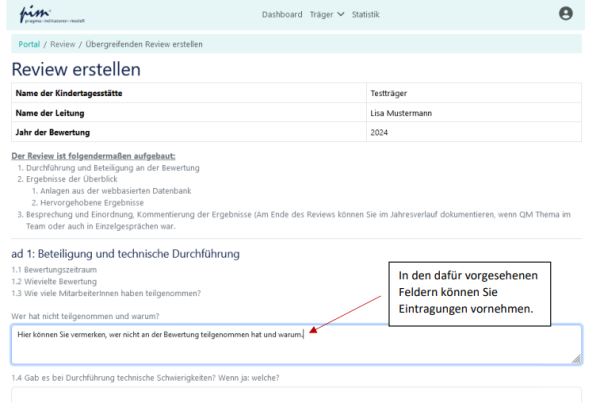The width and height of the screenshot is (600, 415).
Task: Open the Dashboard menu item
Action: (x=282, y=15)
